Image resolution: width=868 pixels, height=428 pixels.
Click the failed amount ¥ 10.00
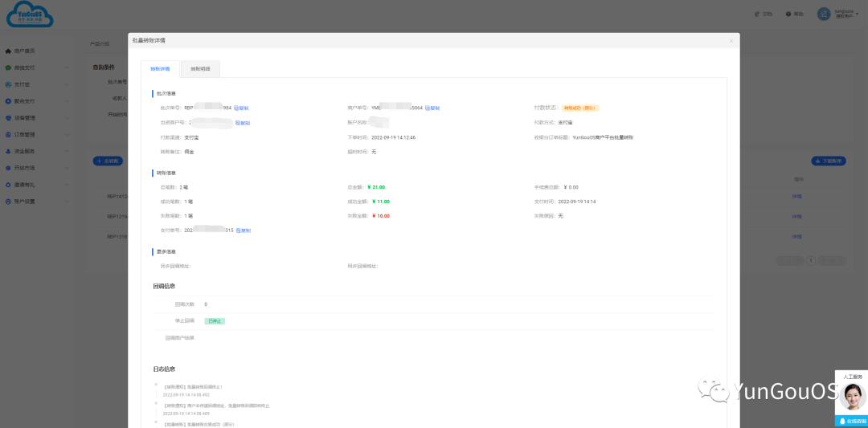coord(380,216)
